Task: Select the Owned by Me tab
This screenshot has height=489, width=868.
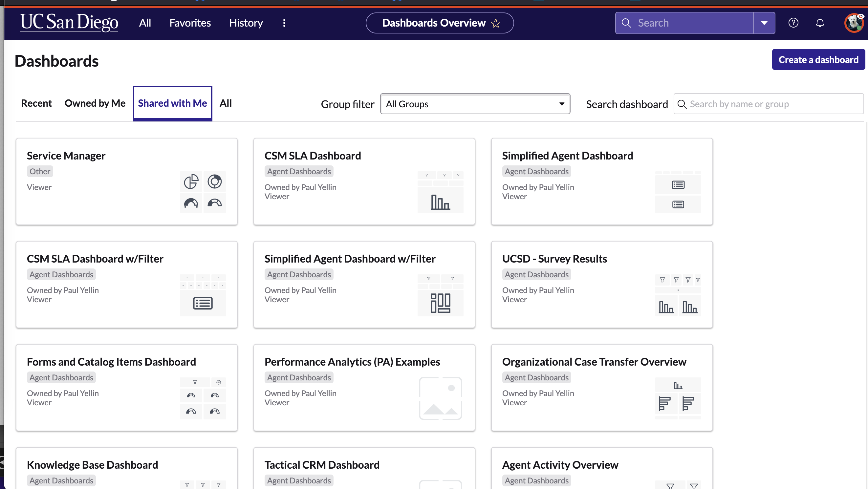Action: [x=95, y=103]
